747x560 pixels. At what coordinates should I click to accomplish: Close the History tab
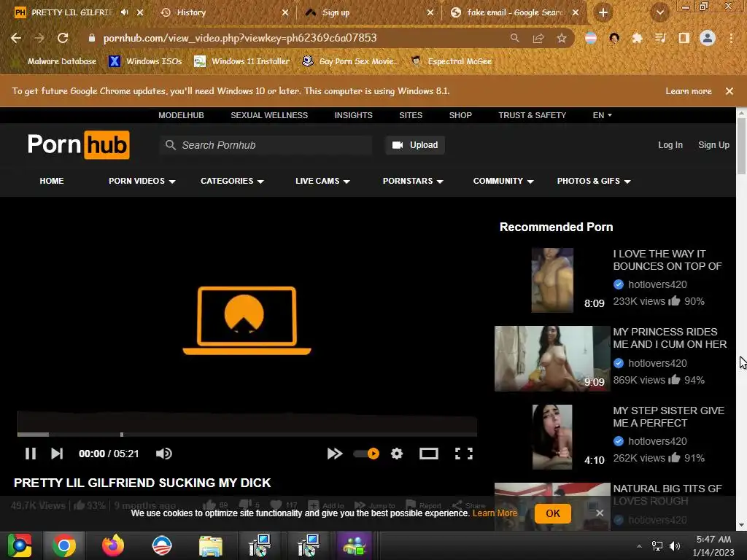click(285, 13)
